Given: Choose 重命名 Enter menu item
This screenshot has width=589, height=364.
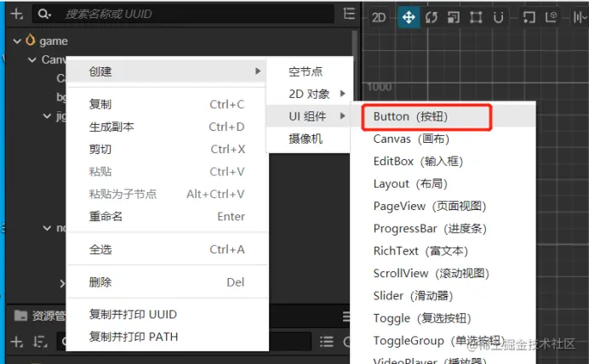Looking at the screenshot, I should [167, 217].
